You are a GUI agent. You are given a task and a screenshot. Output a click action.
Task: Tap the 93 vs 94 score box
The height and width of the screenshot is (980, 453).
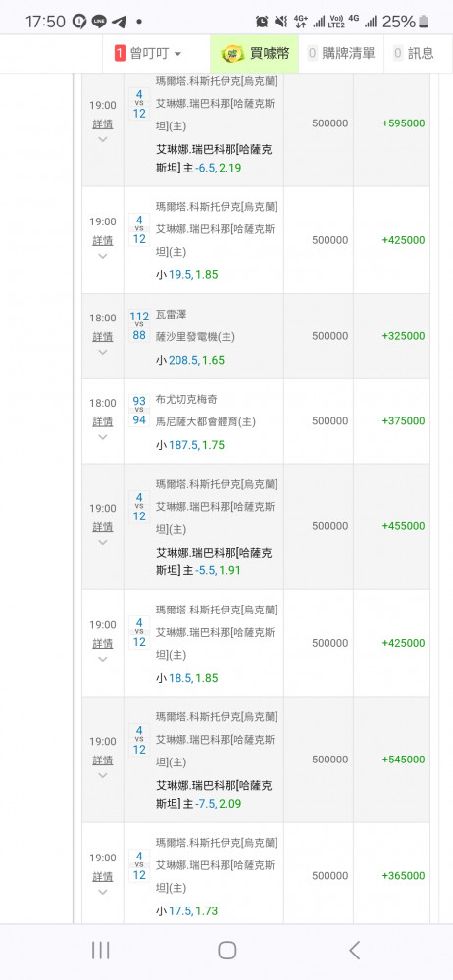[x=139, y=410]
